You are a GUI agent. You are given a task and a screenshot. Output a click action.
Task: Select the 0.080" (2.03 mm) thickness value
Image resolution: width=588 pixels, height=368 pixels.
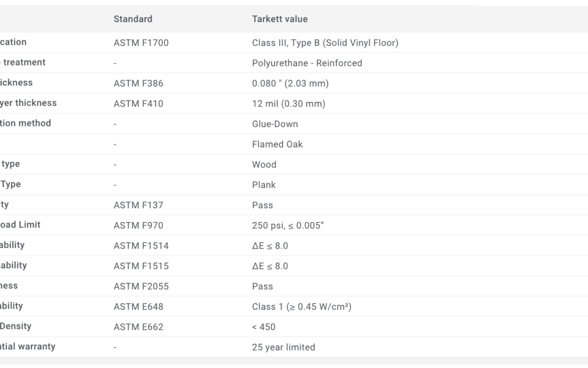pos(290,83)
